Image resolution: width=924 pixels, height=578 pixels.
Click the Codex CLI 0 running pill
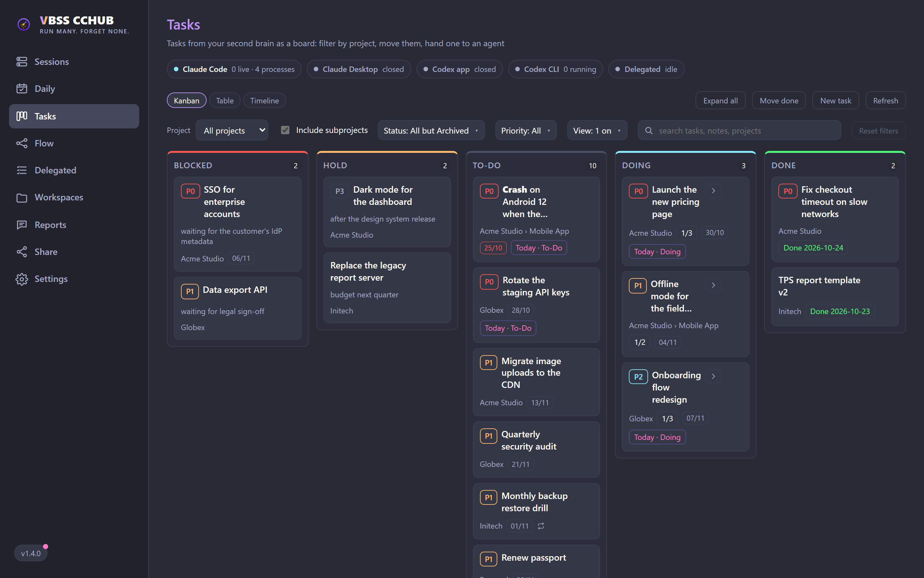tap(556, 69)
